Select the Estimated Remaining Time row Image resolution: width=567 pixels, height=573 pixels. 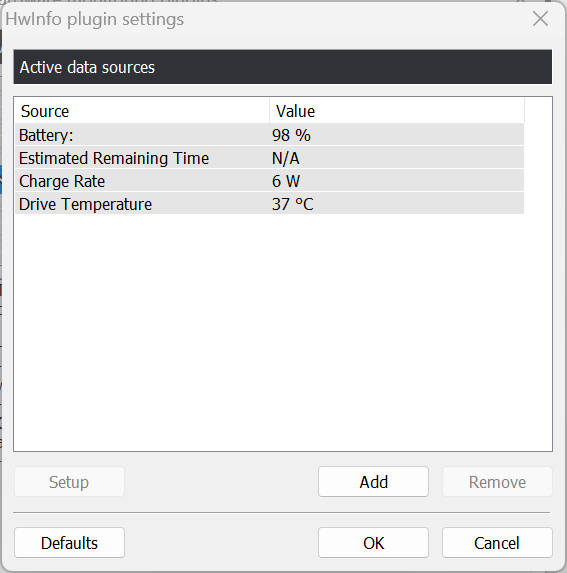[x=270, y=158]
